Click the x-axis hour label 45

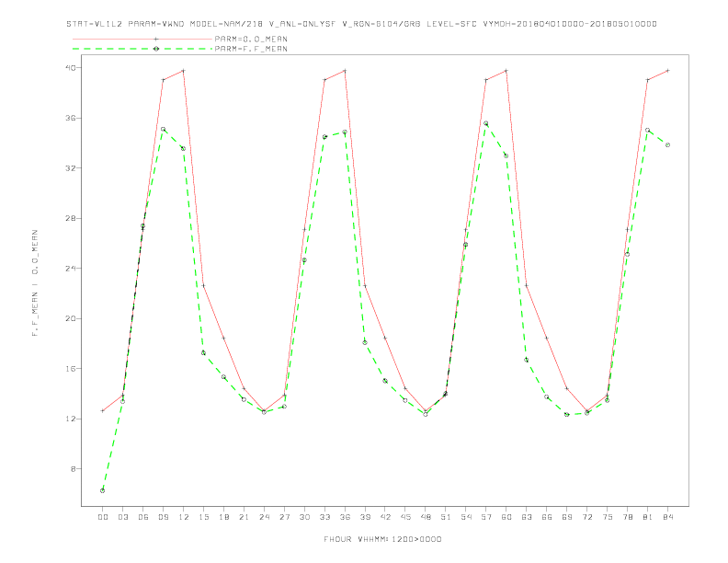405,517
